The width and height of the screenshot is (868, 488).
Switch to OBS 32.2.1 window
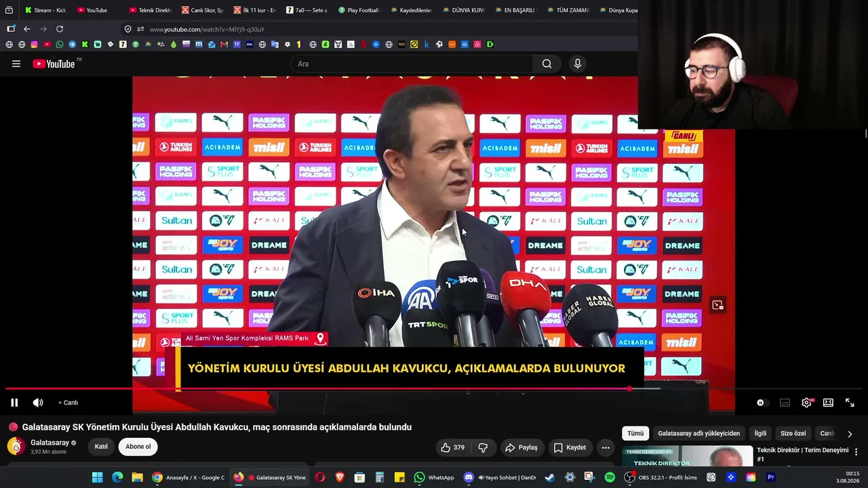pyautogui.click(x=661, y=477)
